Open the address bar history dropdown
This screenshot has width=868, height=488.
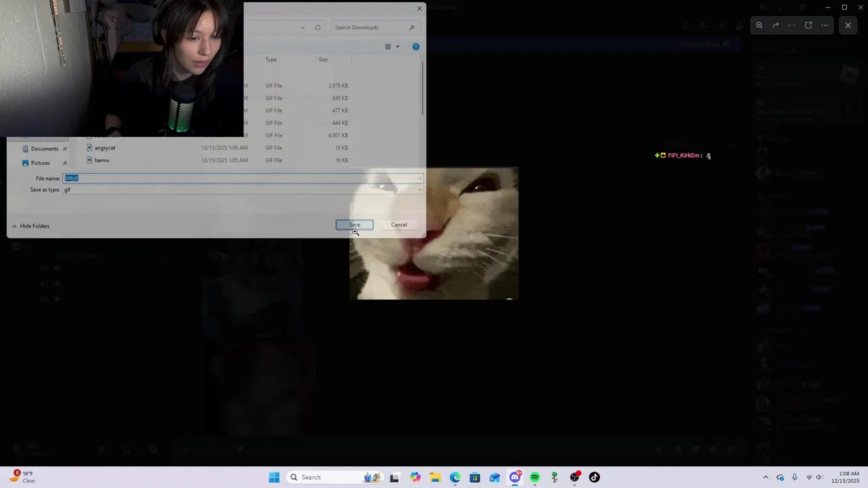[x=302, y=28]
